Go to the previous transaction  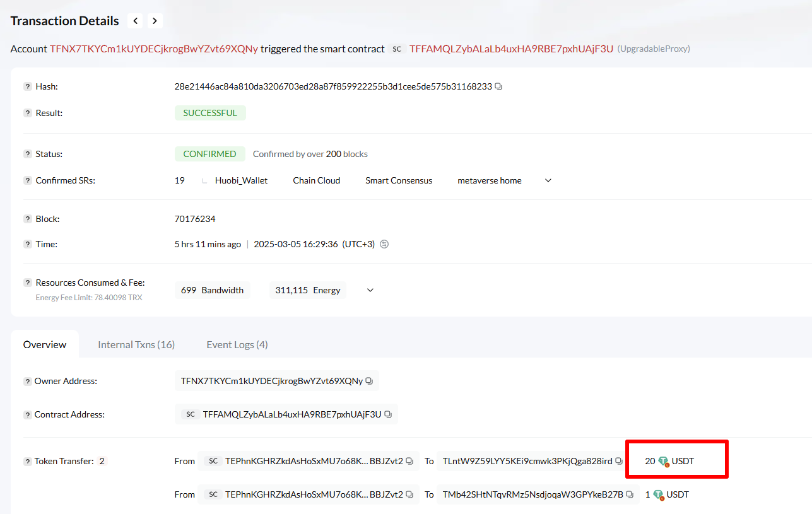pyautogui.click(x=134, y=21)
